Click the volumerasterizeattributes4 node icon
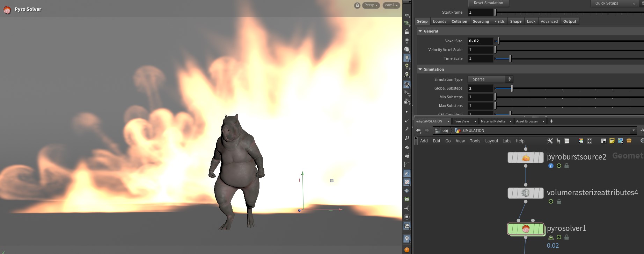Screen dimensions: 644x254 [526, 193]
